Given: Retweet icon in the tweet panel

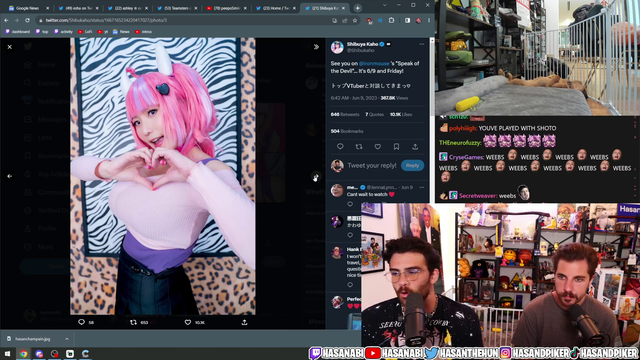Looking at the screenshot, I should [x=359, y=147].
